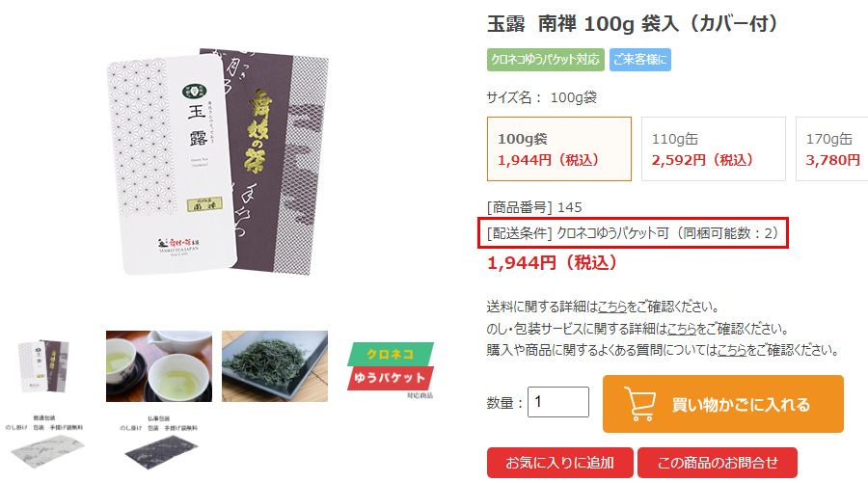Screen dimensions: 868x482
Task: View the loose tea leaves thumbnail
Action: (x=275, y=366)
